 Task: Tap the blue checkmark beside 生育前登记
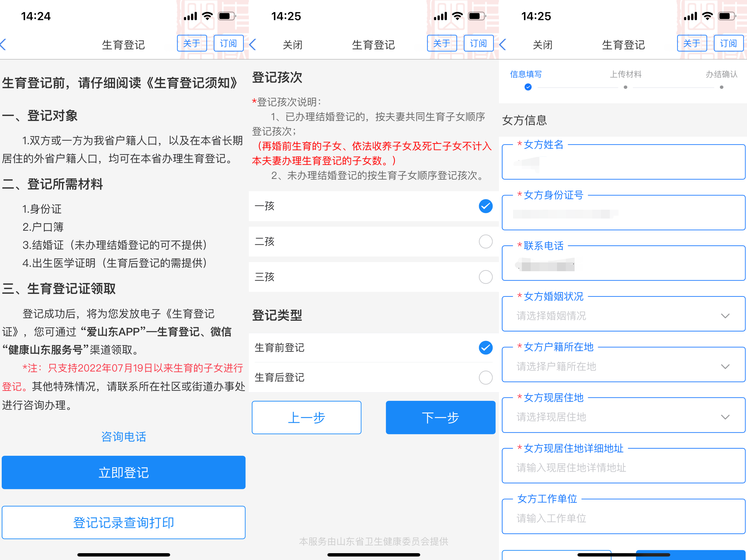(x=485, y=348)
